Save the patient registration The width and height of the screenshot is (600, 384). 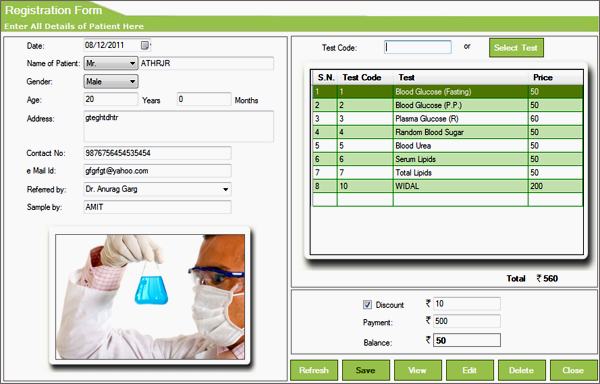click(366, 370)
